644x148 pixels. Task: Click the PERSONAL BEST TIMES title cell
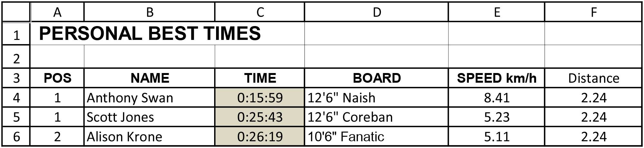[x=150, y=33]
